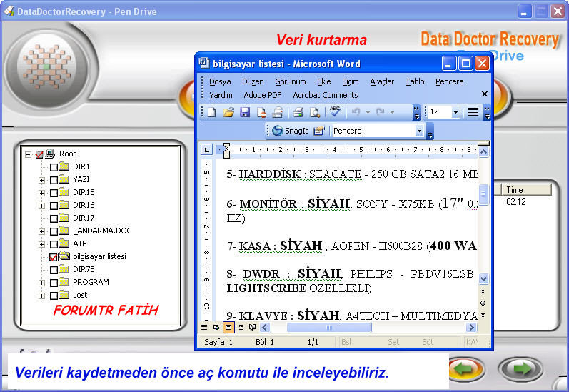Click the New blank document icon in Word
Image resolution: width=569 pixels, height=392 pixels.
212,112
